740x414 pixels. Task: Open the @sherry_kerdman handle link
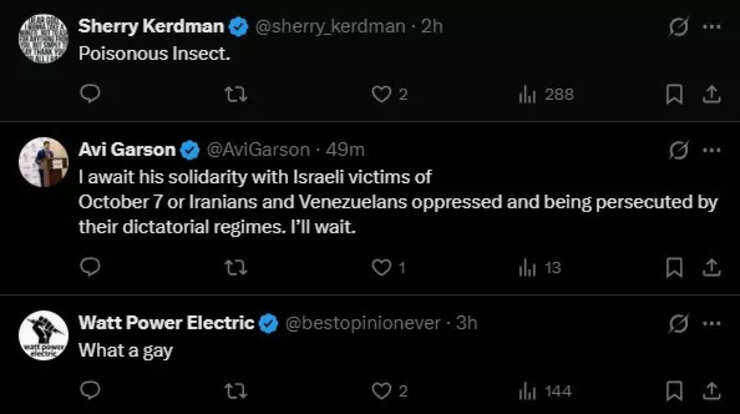(334, 27)
